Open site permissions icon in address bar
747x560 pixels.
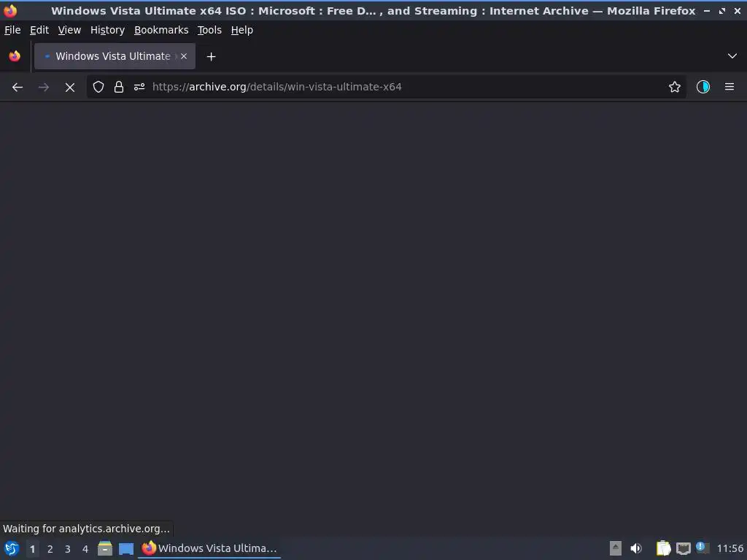click(x=139, y=87)
